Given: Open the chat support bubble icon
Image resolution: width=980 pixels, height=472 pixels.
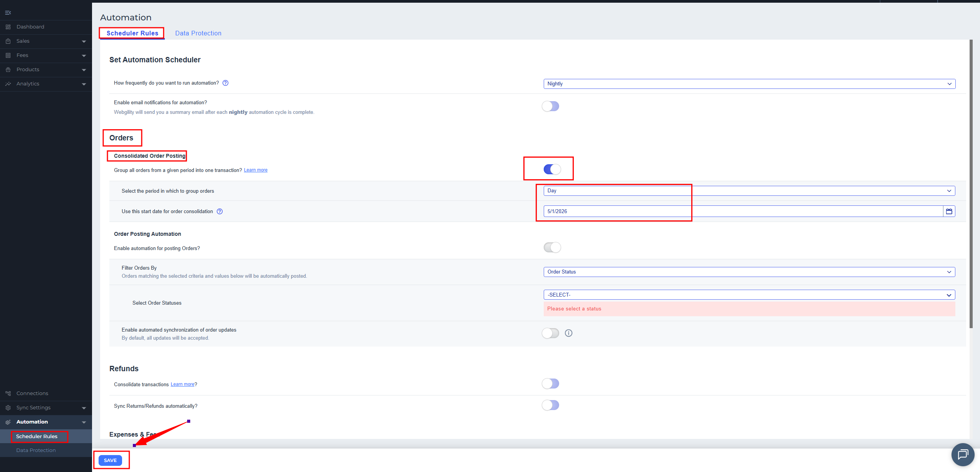Looking at the screenshot, I should tap(963, 454).
